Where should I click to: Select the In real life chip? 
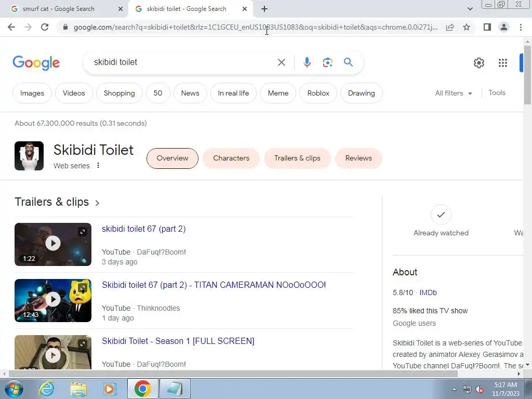click(233, 93)
